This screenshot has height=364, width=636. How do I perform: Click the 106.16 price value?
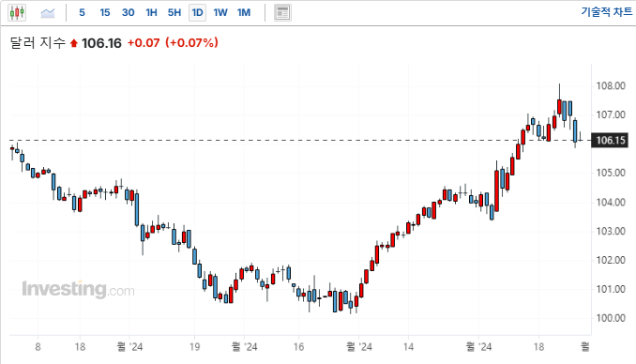click(101, 43)
